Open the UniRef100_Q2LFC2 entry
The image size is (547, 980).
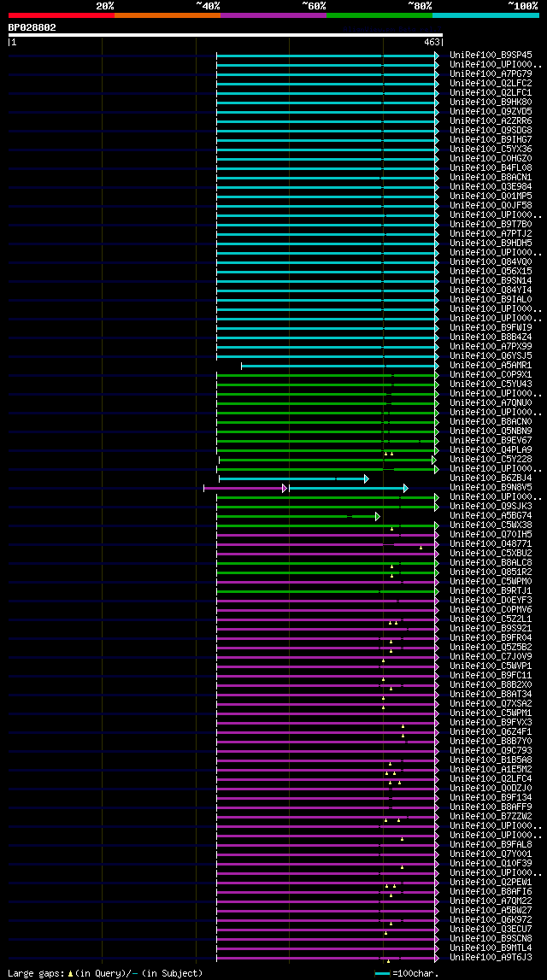(x=491, y=83)
